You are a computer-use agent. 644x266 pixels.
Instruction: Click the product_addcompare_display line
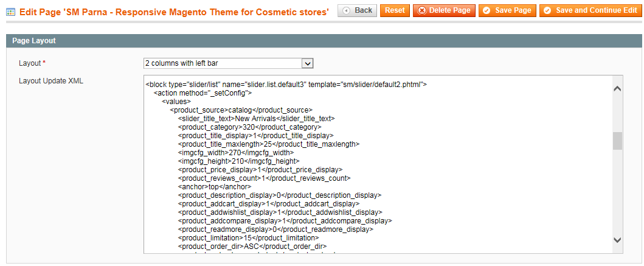pos(285,221)
